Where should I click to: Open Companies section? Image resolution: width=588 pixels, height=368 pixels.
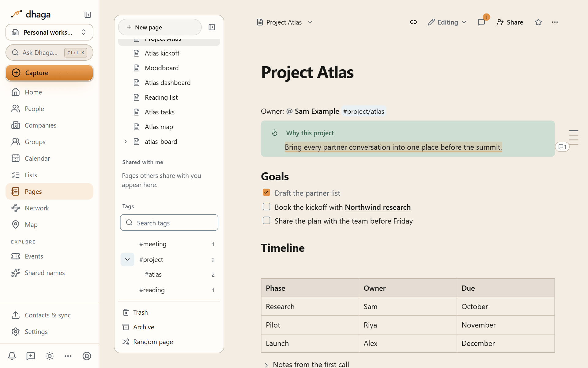49,125
